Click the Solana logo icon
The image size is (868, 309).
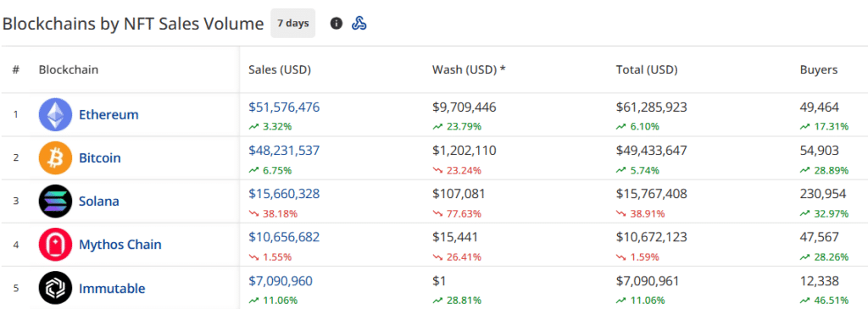pos(55,201)
